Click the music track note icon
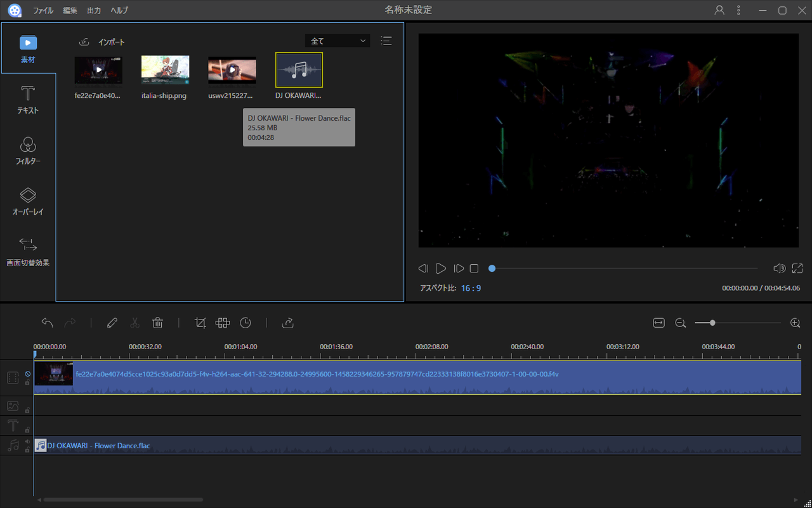Viewport: 812px width, 508px height. click(13, 445)
